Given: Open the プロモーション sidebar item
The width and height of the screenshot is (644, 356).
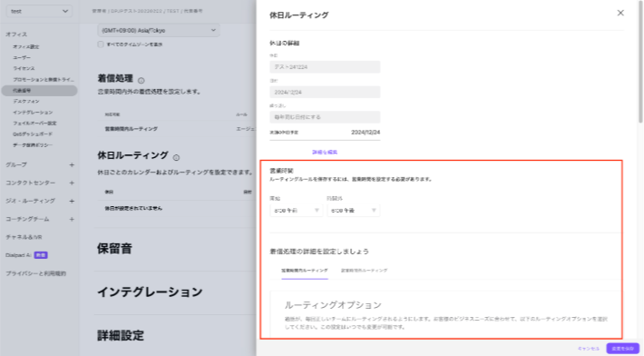Looking at the screenshot, I should [44, 79].
